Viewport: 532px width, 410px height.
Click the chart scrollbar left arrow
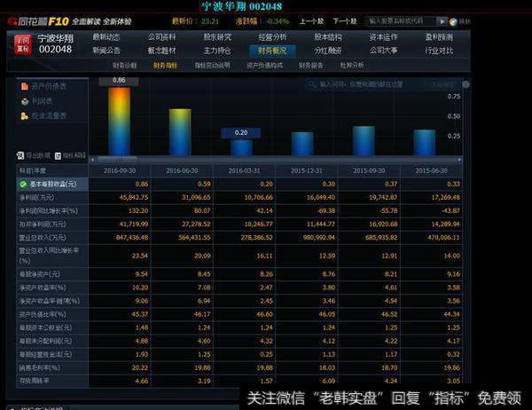(92, 160)
